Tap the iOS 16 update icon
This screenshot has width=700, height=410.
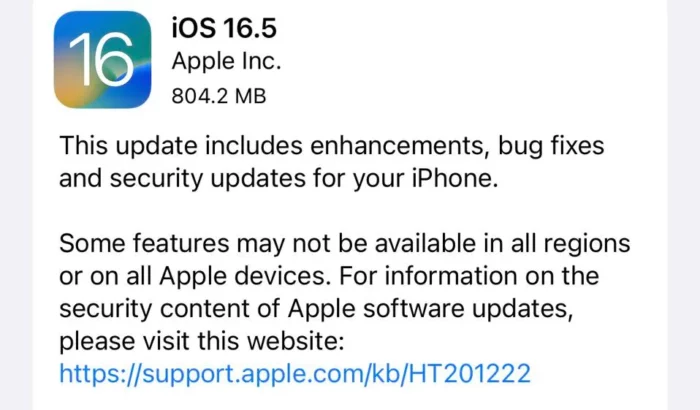click(102, 59)
